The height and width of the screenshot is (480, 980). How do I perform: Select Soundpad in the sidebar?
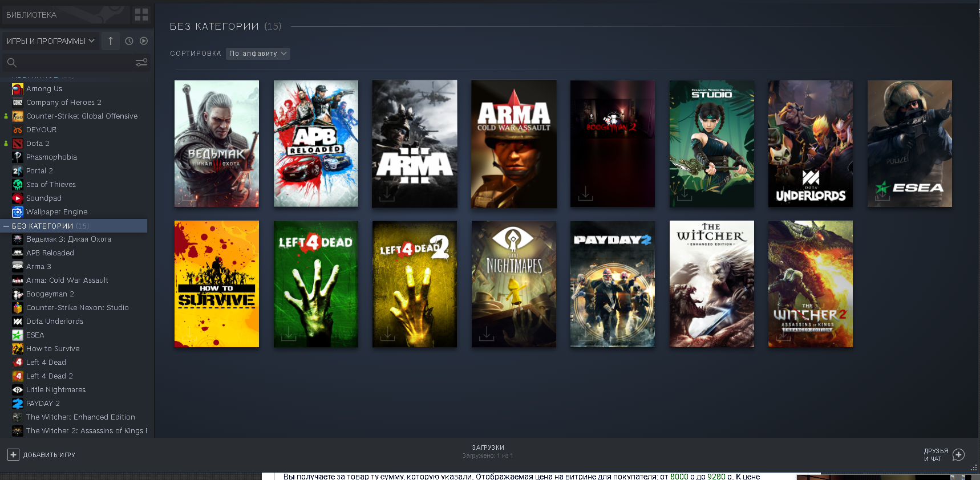click(x=43, y=198)
